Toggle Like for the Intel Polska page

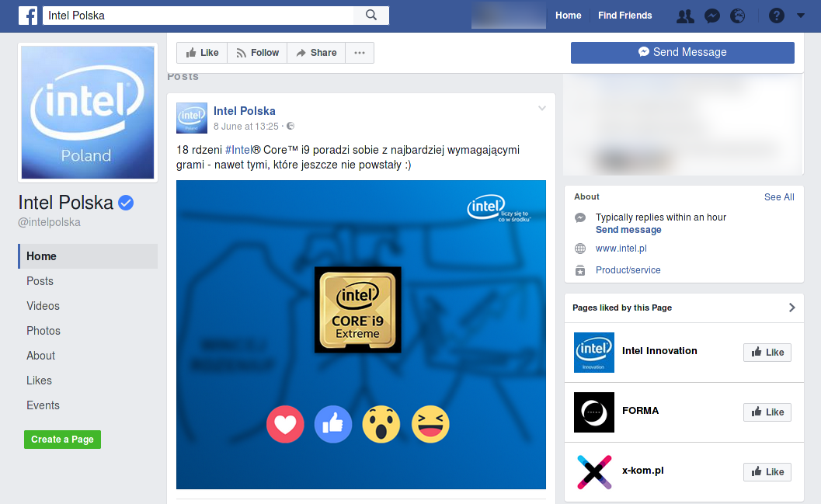point(202,53)
